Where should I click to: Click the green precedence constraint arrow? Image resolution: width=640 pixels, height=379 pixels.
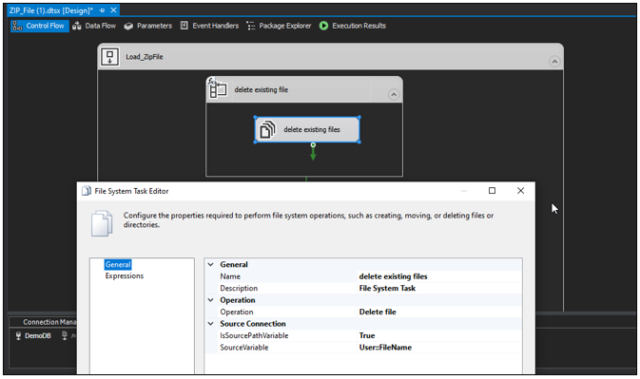click(313, 152)
